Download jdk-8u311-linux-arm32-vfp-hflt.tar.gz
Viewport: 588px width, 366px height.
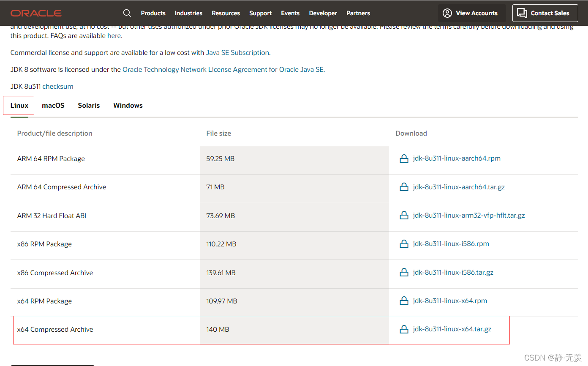click(x=469, y=215)
